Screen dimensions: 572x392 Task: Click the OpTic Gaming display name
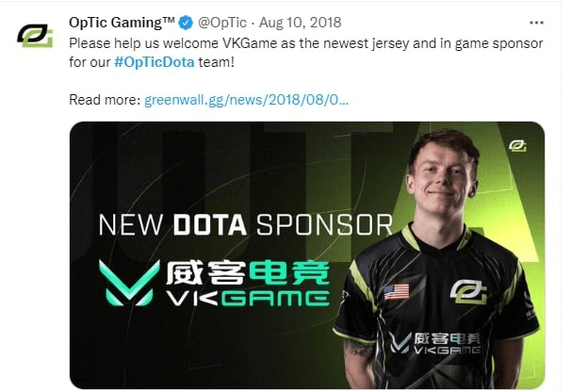(122, 23)
